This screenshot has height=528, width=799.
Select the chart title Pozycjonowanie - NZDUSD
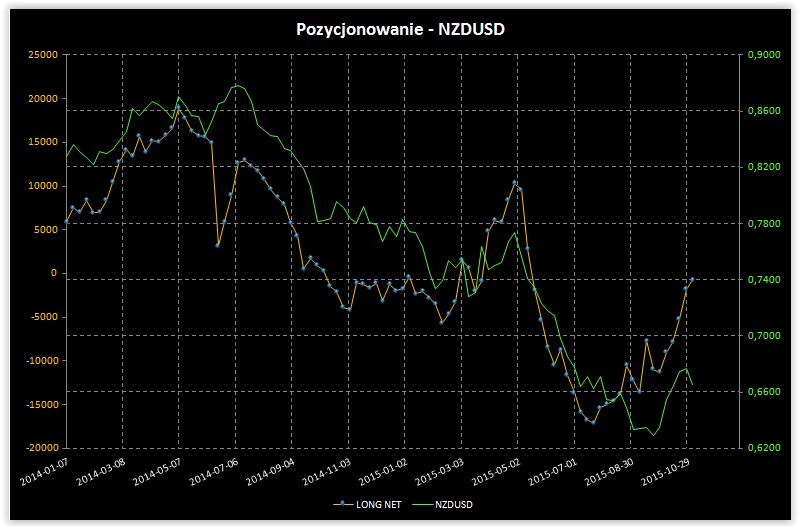[400, 30]
